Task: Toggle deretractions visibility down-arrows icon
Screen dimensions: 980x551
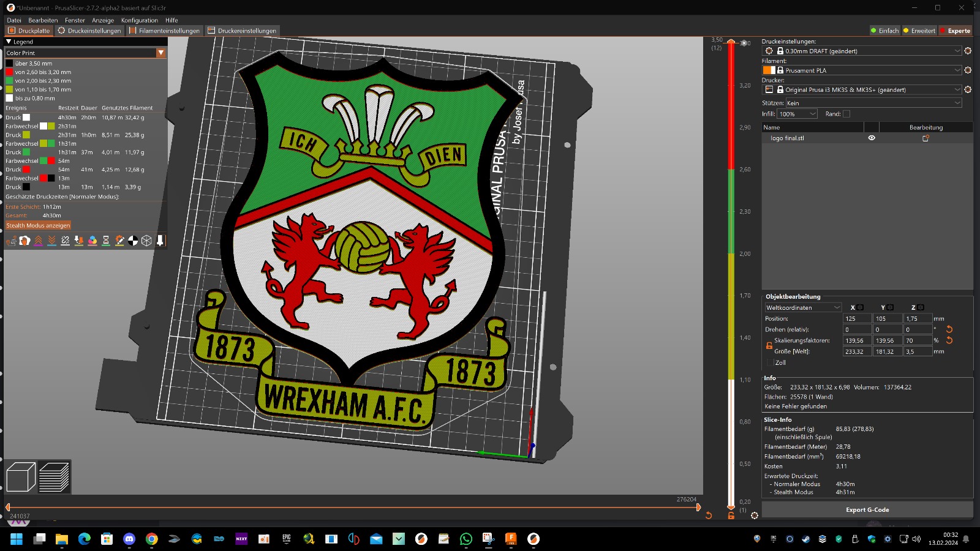Action: click(51, 241)
